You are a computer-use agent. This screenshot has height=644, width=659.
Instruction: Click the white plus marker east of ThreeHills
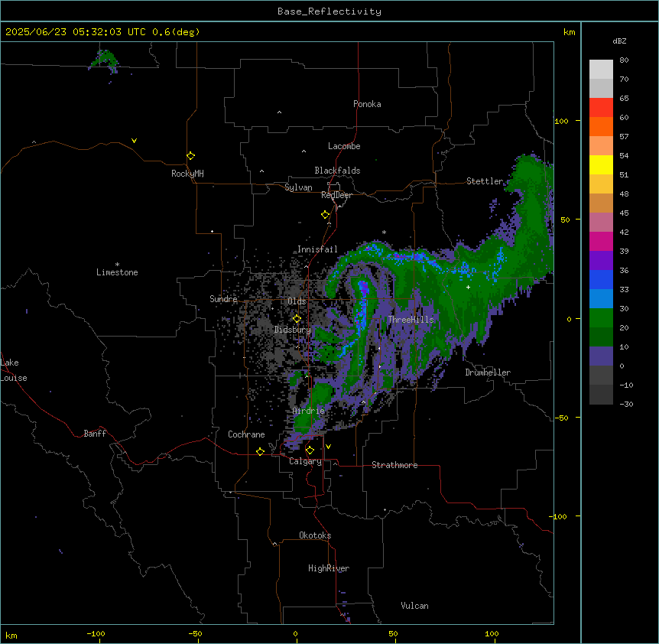pos(468,287)
